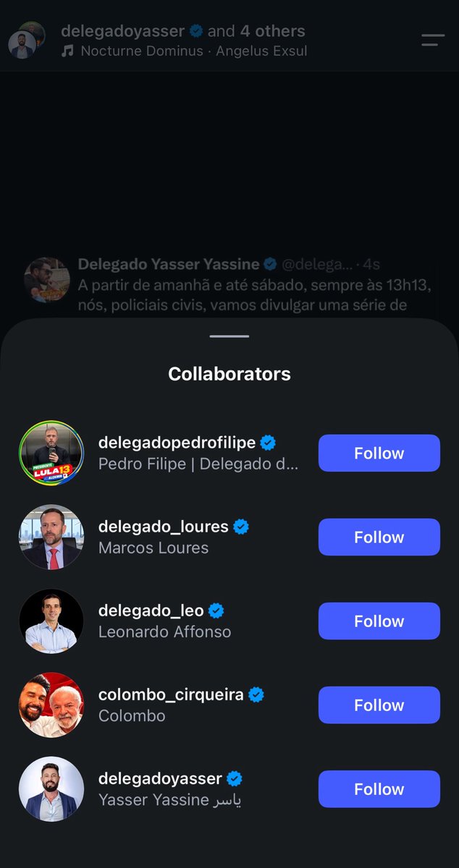Open Leonardo Affonso's profile picture
This screenshot has width=459, height=868.
click(51, 621)
